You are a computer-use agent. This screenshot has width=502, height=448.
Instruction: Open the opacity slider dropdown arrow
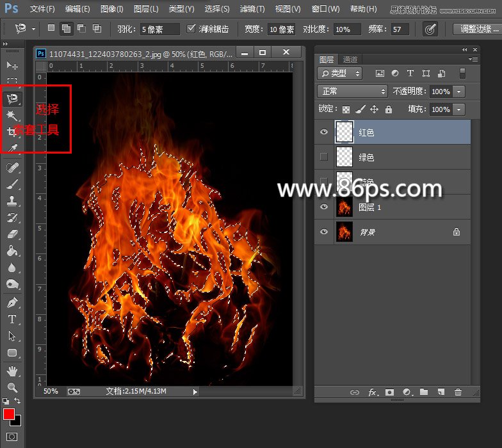click(458, 92)
